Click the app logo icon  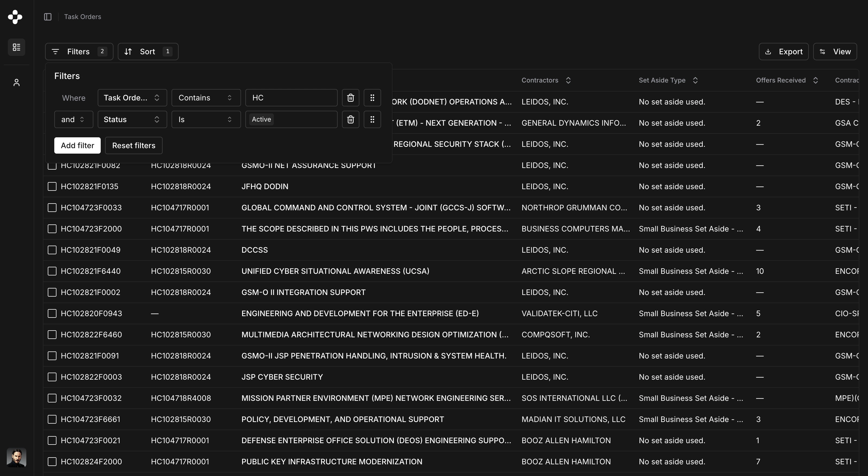pyautogui.click(x=15, y=17)
